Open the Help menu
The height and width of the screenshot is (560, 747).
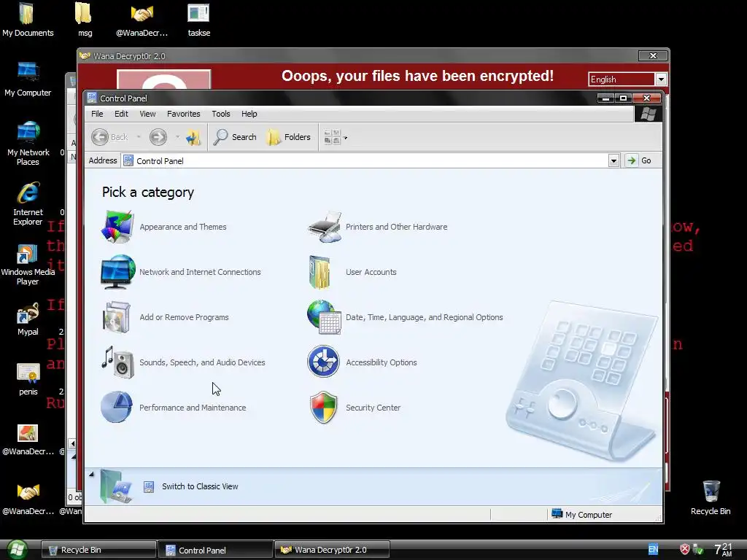249,114
